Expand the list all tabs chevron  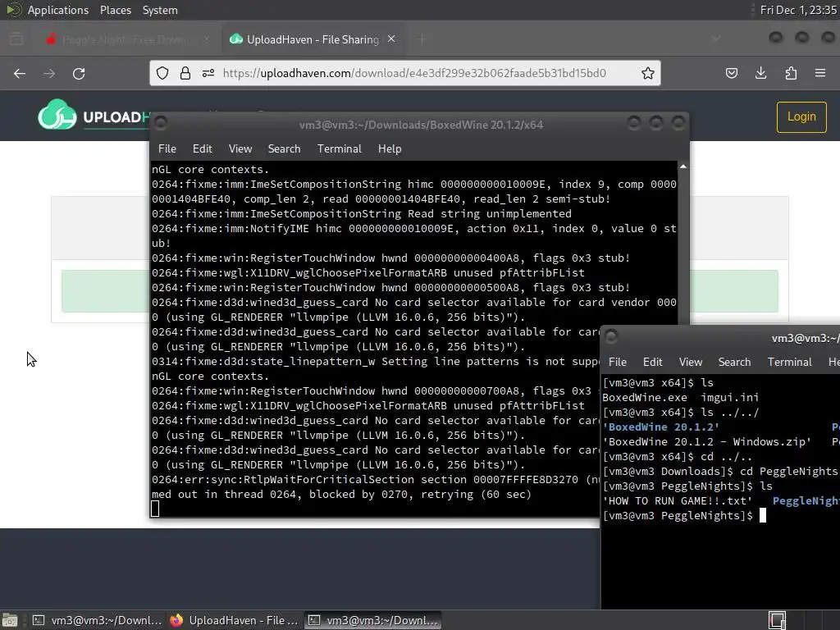tap(716, 39)
